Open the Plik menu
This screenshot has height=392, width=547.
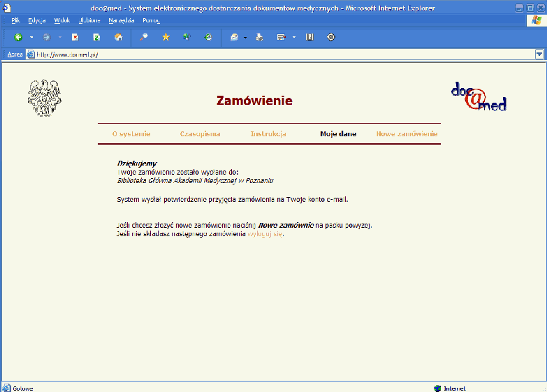15,20
